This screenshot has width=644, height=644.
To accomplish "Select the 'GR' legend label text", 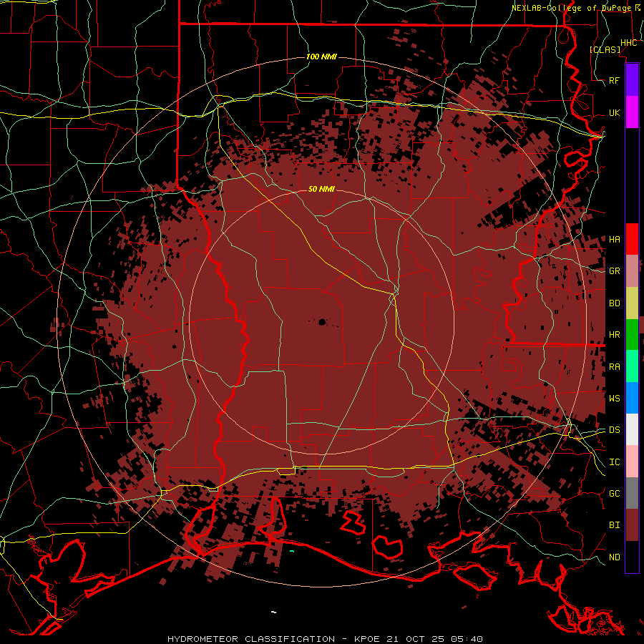I will (x=615, y=271).
